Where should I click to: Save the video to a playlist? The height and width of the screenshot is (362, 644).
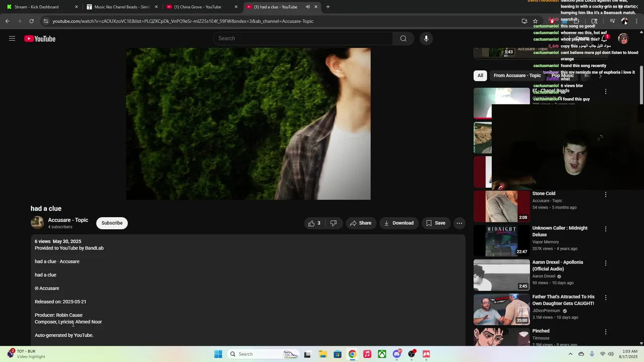pos(436,223)
